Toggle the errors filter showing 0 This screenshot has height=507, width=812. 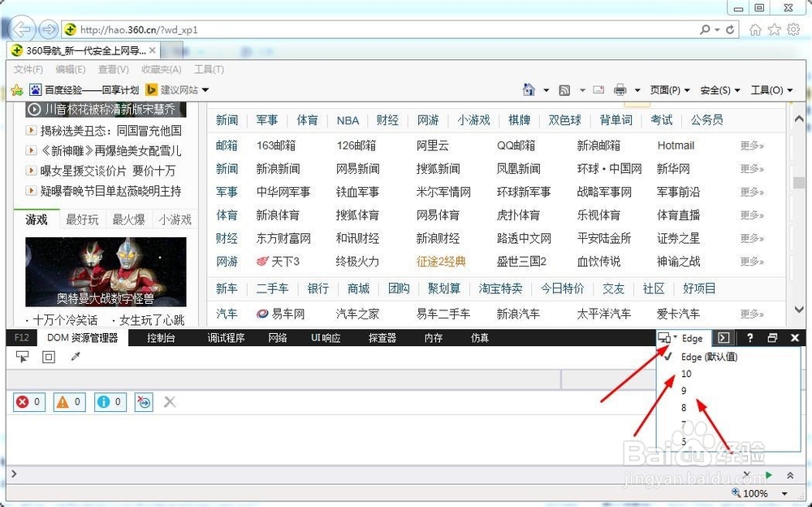29,401
